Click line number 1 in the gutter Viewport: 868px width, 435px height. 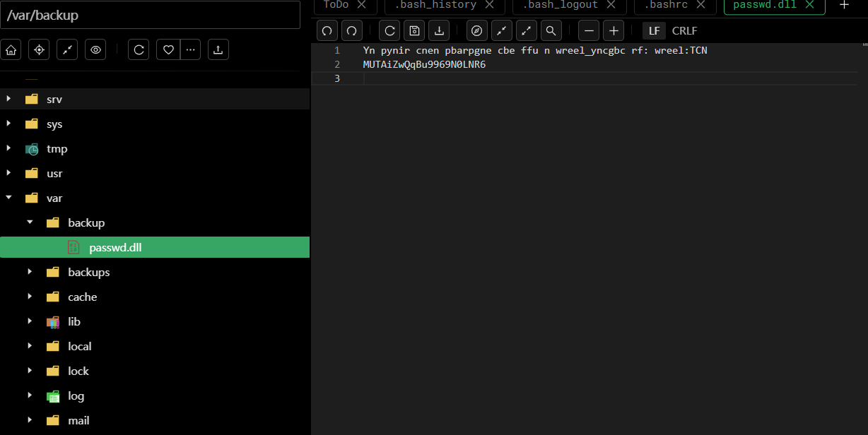(337, 50)
